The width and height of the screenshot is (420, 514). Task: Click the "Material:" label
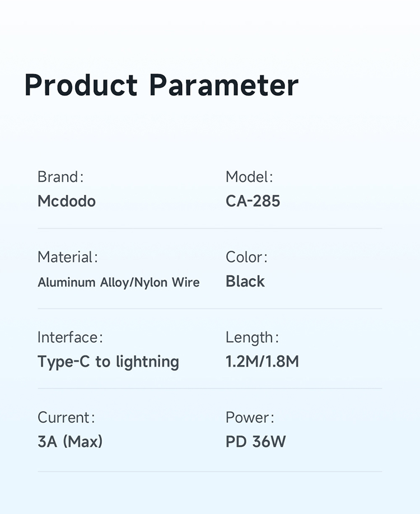coord(68,257)
